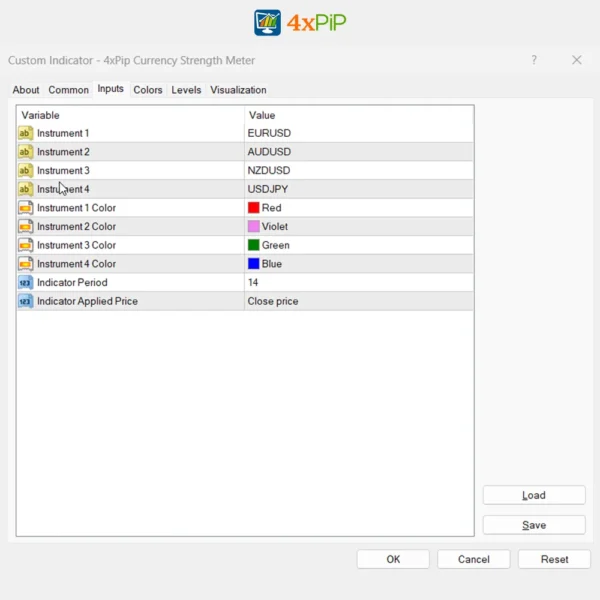Click the help question mark icon
Image resolution: width=600 pixels, height=600 pixels.
(x=534, y=60)
